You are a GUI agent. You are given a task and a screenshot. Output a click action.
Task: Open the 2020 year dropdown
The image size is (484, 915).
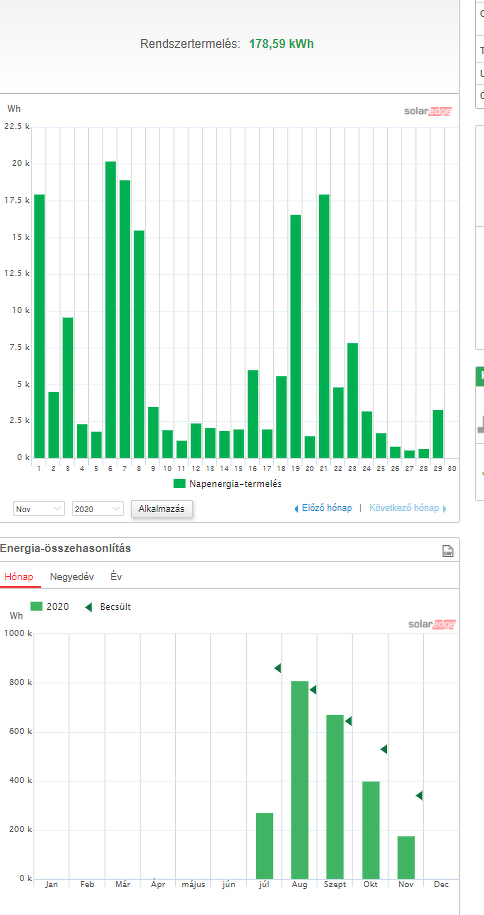(x=98, y=509)
